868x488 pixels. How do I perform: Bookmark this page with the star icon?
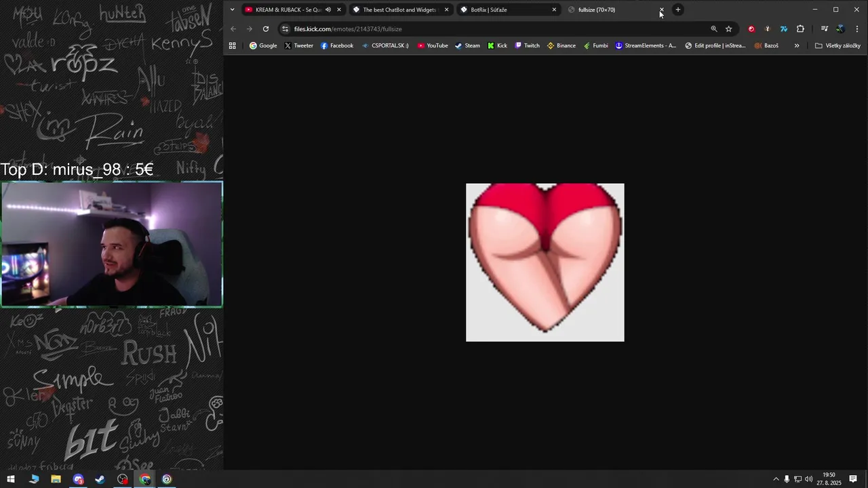click(729, 29)
